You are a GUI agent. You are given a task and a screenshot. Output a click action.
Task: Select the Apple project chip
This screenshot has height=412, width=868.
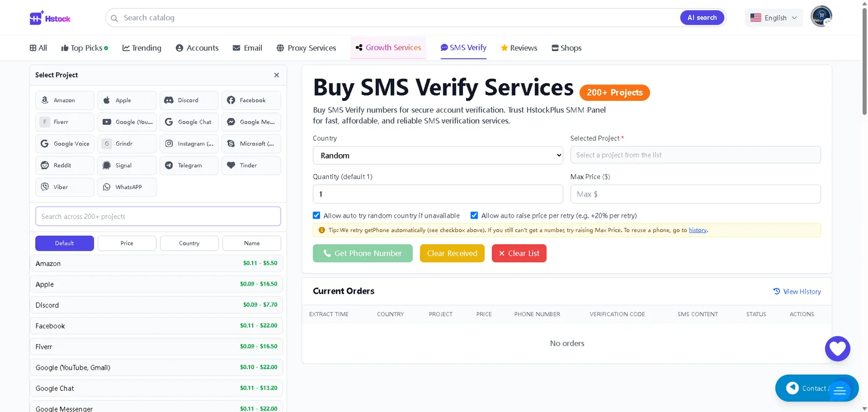tap(127, 100)
